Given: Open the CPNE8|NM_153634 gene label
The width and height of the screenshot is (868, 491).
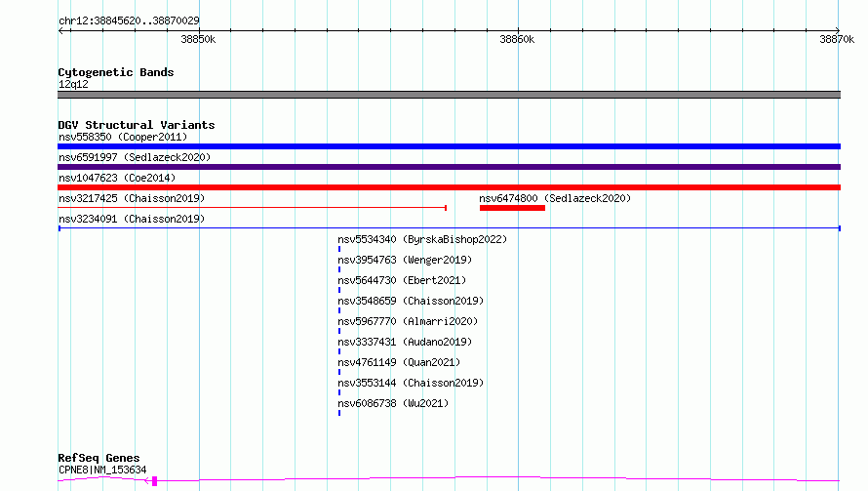Looking at the screenshot, I should point(102,470).
